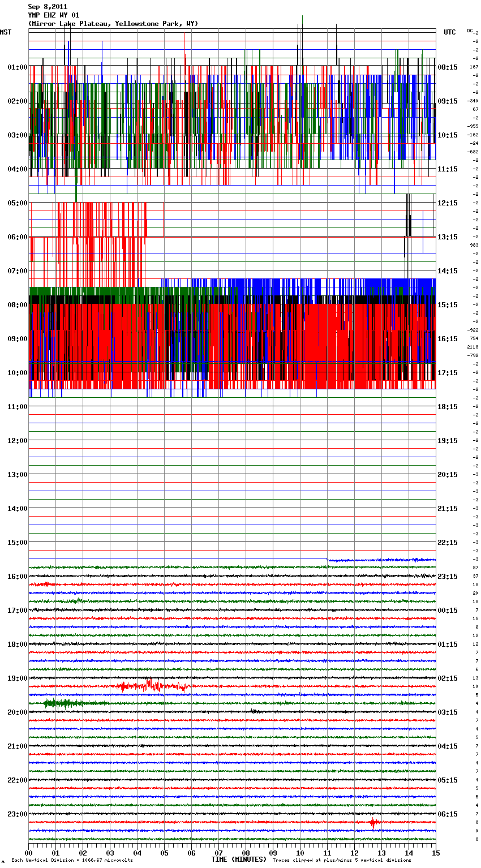Click the red seismic burst on the 19:15 trace
The width and height of the screenshot is (481, 868).
[153, 686]
